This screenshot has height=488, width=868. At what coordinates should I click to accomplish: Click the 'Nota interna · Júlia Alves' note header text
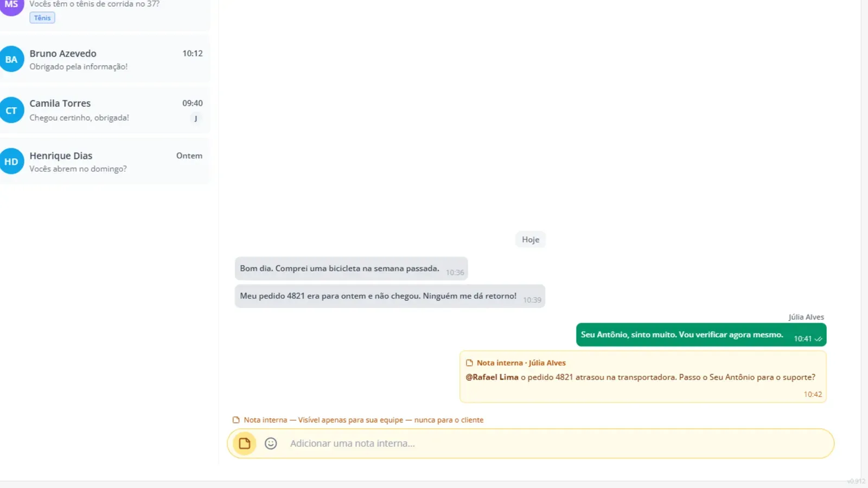(521, 363)
